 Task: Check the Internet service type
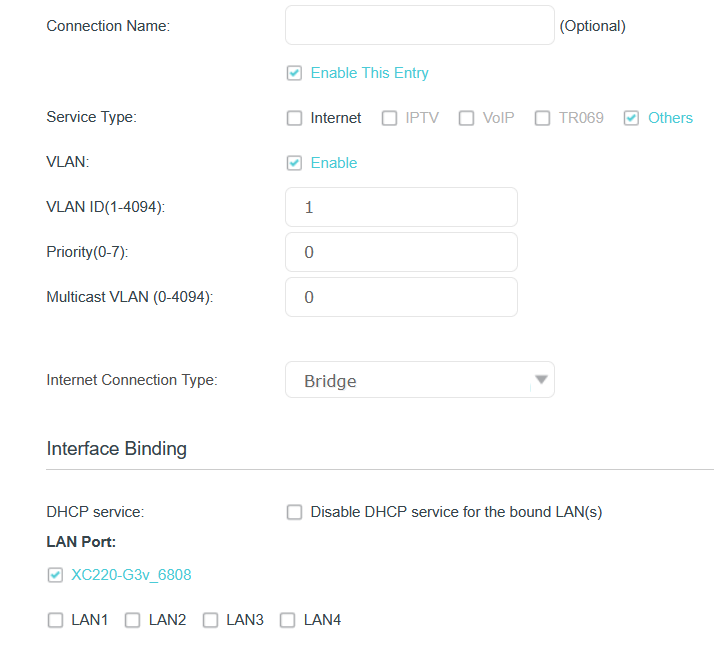(x=294, y=118)
